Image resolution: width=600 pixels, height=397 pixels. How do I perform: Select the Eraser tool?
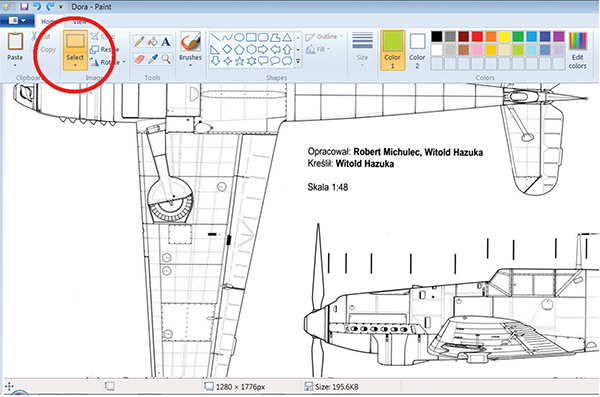tap(140, 59)
